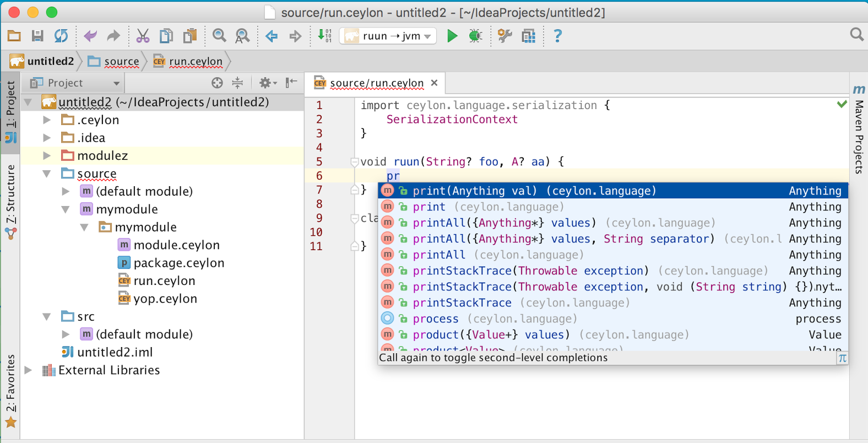Click SerializationContext in the editor

(x=452, y=120)
